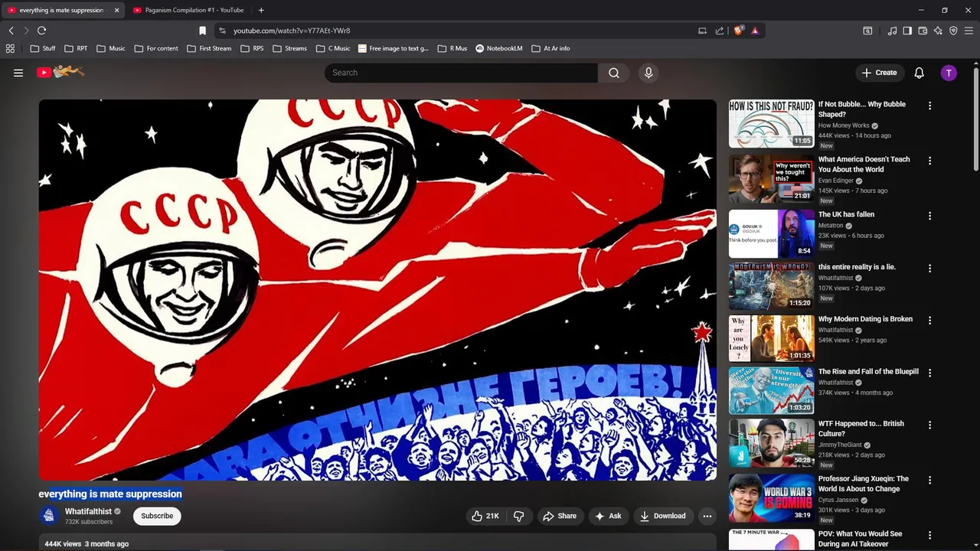Reload the page
Screen dimensions: 980x551
coord(41,31)
